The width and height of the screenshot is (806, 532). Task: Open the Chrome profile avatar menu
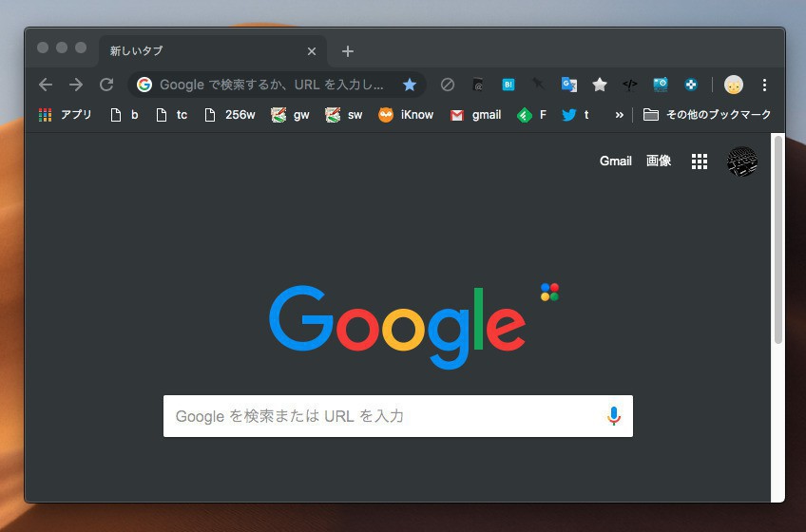[x=734, y=85]
